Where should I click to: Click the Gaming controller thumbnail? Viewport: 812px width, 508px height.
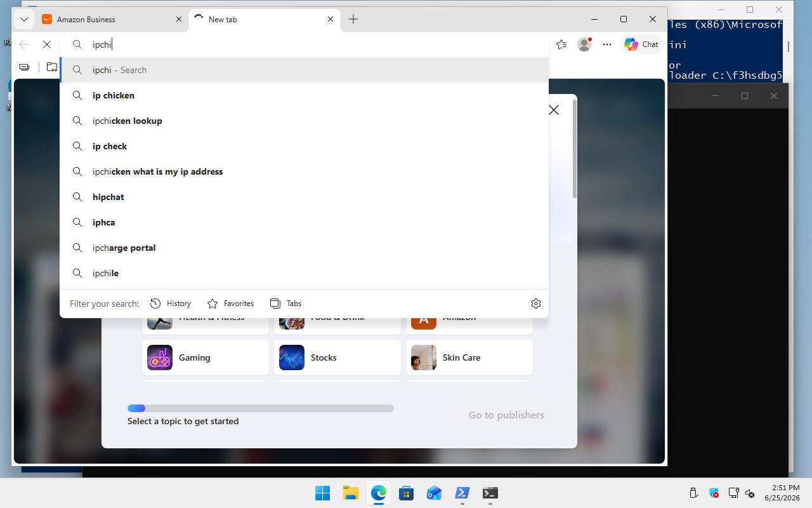(160, 358)
